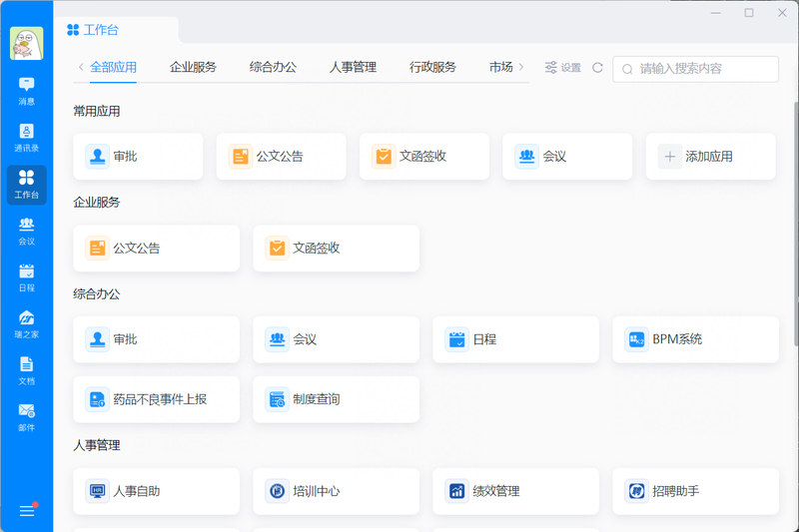
Task: Click the vertical scrollbar on the right
Action: (x=796, y=224)
